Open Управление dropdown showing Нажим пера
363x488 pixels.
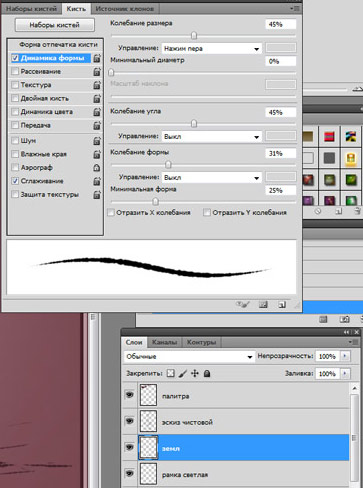point(212,49)
